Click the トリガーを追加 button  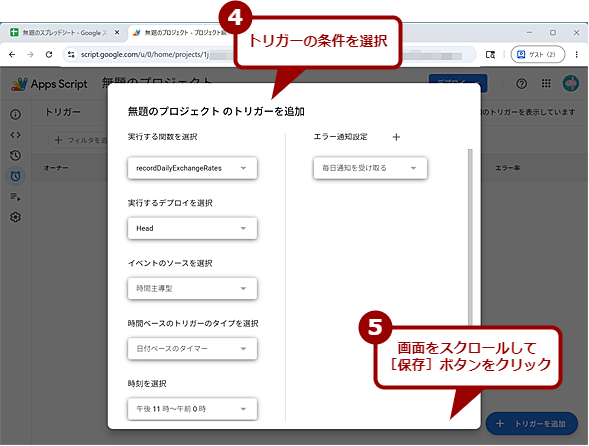click(x=532, y=424)
